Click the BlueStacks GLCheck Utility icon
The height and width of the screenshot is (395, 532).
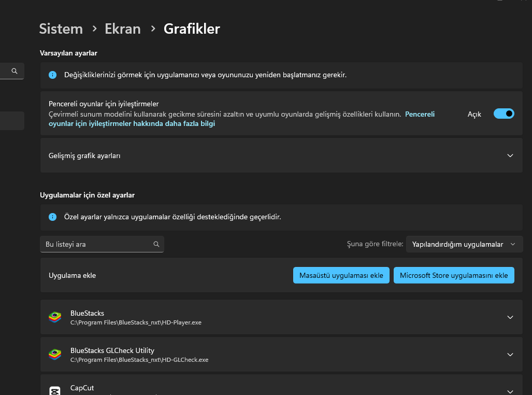pyautogui.click(x=54, y=355)
